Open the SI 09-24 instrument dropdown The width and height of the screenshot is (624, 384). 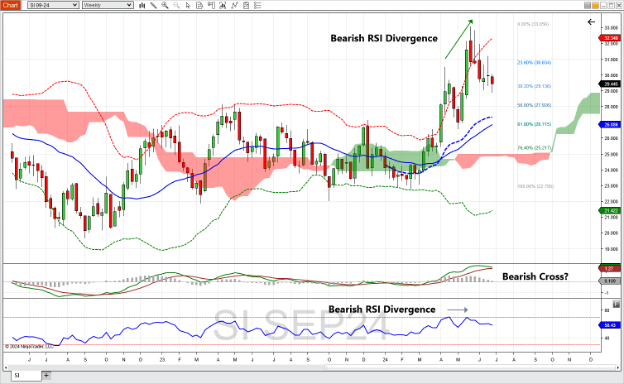tap(53, 5)
